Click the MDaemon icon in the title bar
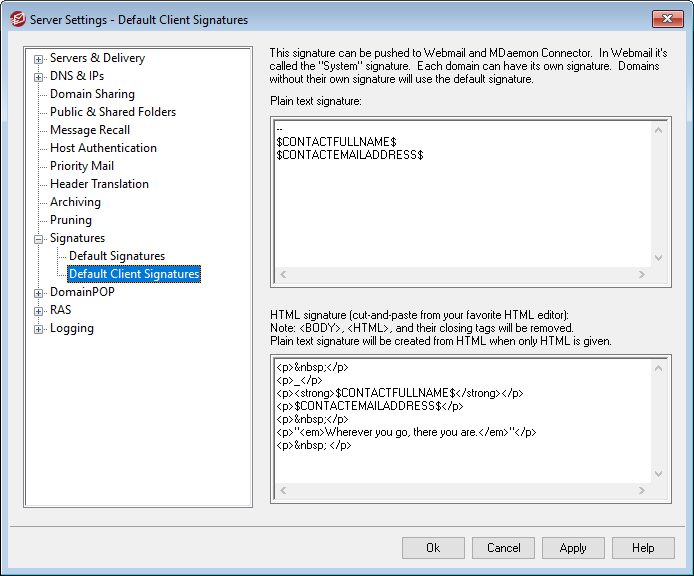This screenshot has width=694, height=576. click(16, 19)
